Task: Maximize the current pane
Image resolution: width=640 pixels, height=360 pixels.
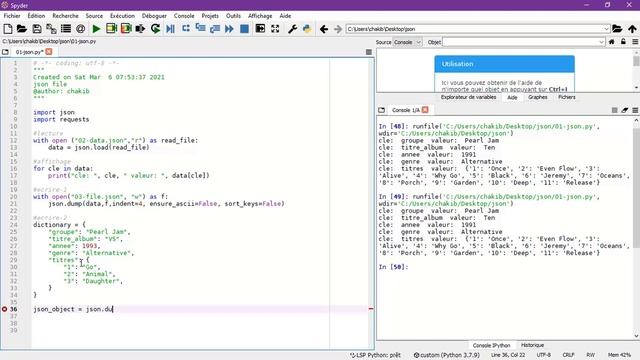Action: point(260,29)
